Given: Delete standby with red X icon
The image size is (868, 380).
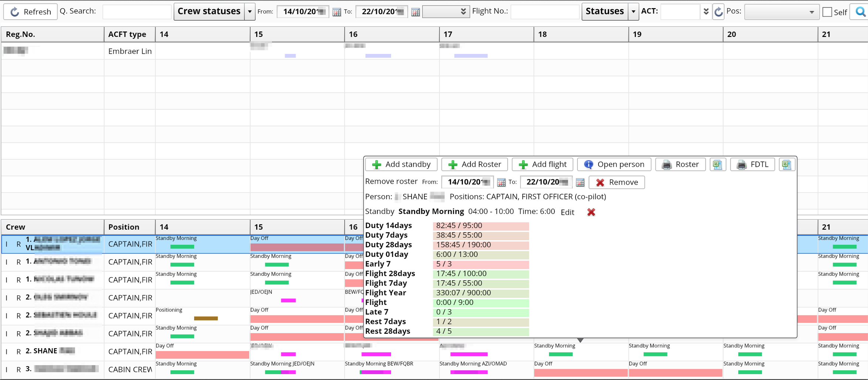Looking at the screenshot, I should (591, 212).
